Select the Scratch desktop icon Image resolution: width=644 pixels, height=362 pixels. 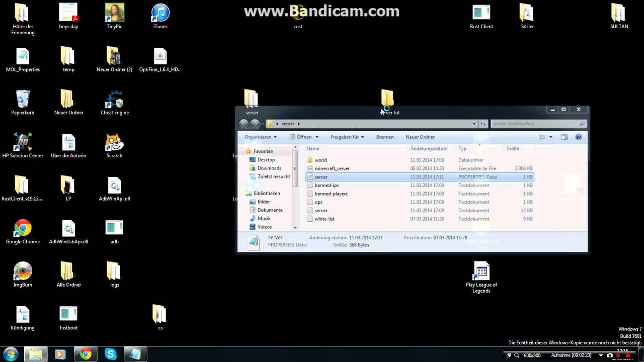click(114, 146)
